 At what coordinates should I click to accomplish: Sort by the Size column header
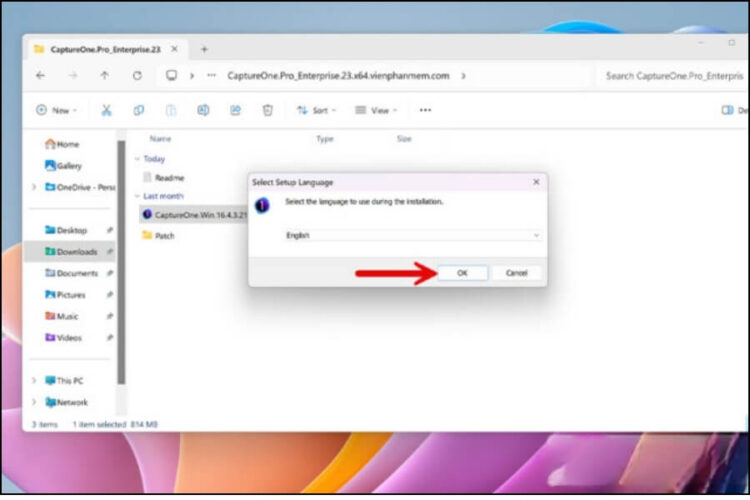click(404, 139)
